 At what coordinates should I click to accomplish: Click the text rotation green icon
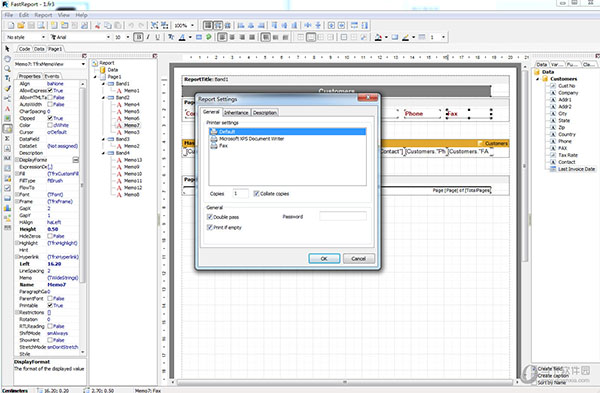pyautogui.click(x=209, y=37)
